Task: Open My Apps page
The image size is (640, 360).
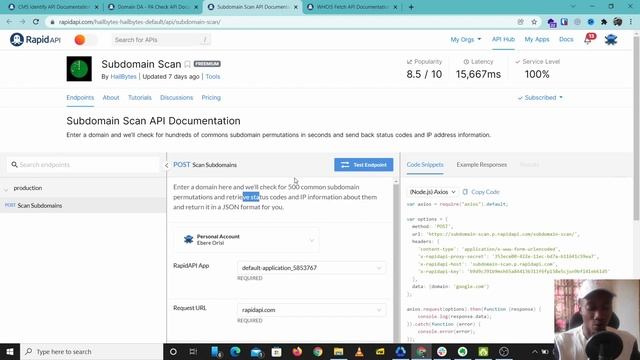Action: [x=537, y=39]
